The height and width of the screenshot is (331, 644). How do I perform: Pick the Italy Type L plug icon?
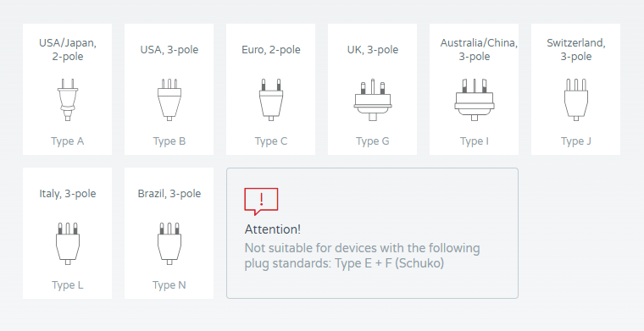[x=68, y=244]
